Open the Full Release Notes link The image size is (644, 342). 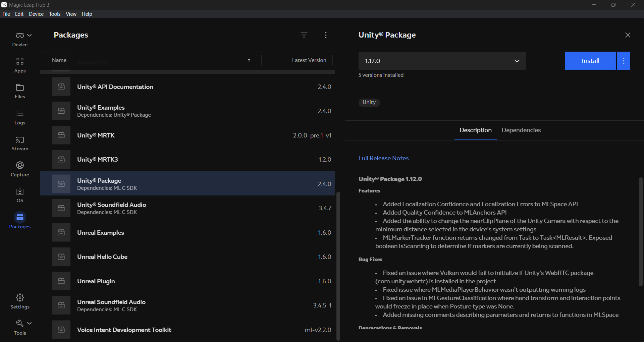pos(383,158)
